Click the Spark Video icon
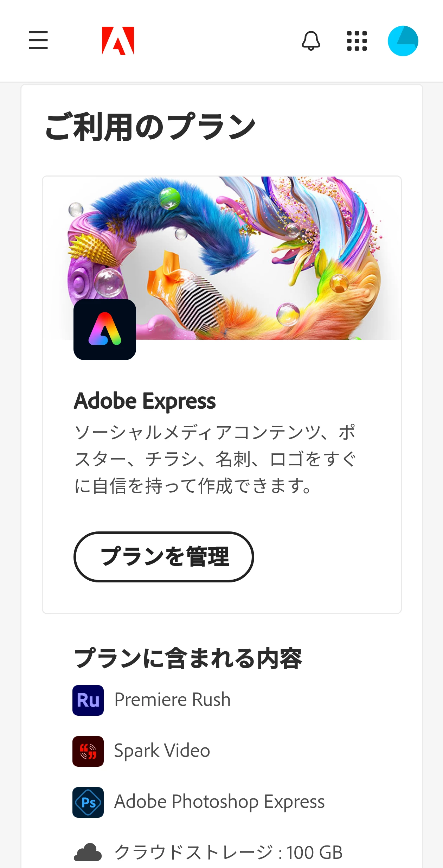This screenshot has width=443, height=868. (x=88, y=751)
